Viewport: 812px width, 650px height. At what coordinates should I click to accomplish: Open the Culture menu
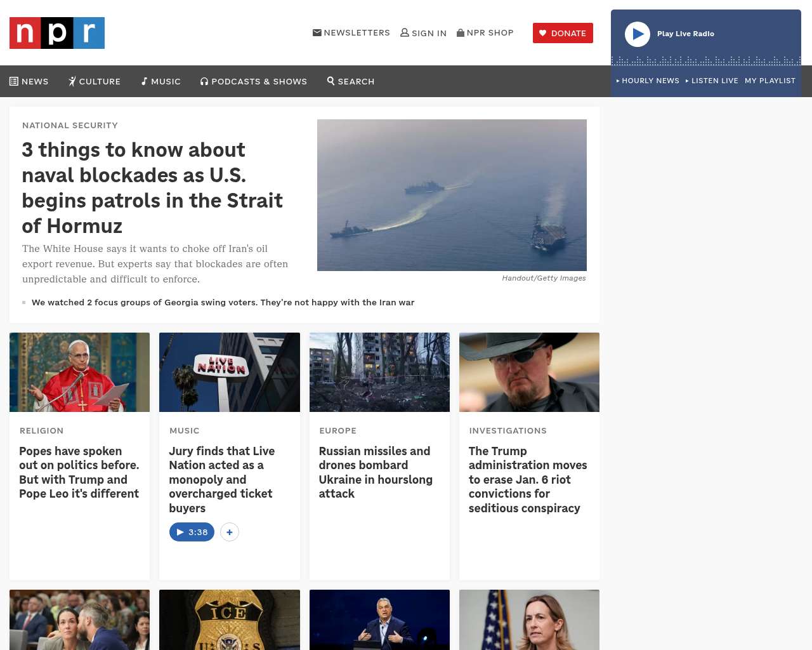(x=95, y=81)
